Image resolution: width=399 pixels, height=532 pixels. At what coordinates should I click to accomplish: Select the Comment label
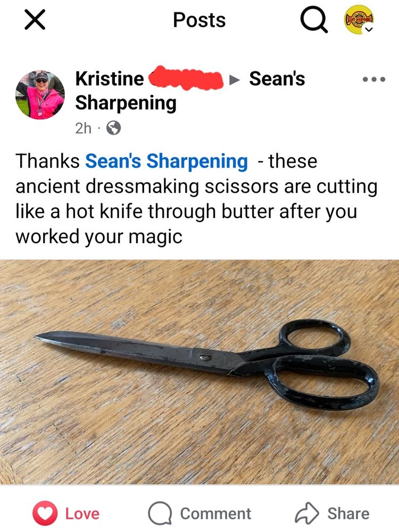[216, 514]
